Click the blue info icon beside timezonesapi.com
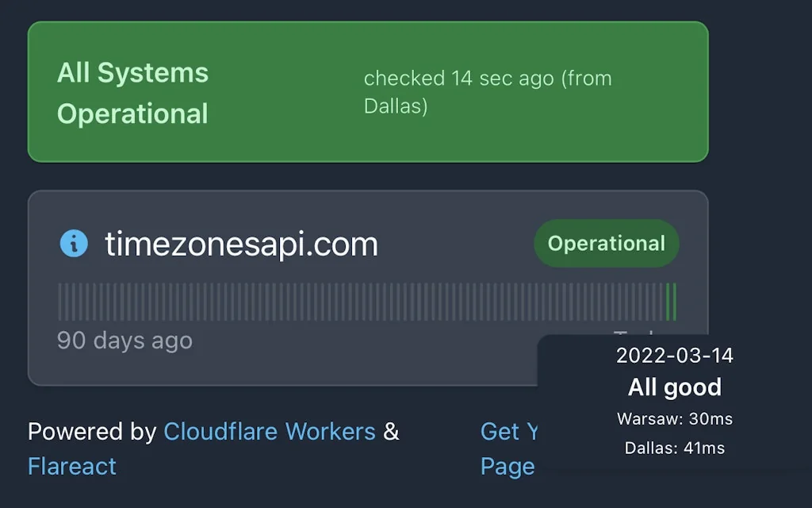The width and height of the screenshot is (812, 508). (x=74, y=243)
